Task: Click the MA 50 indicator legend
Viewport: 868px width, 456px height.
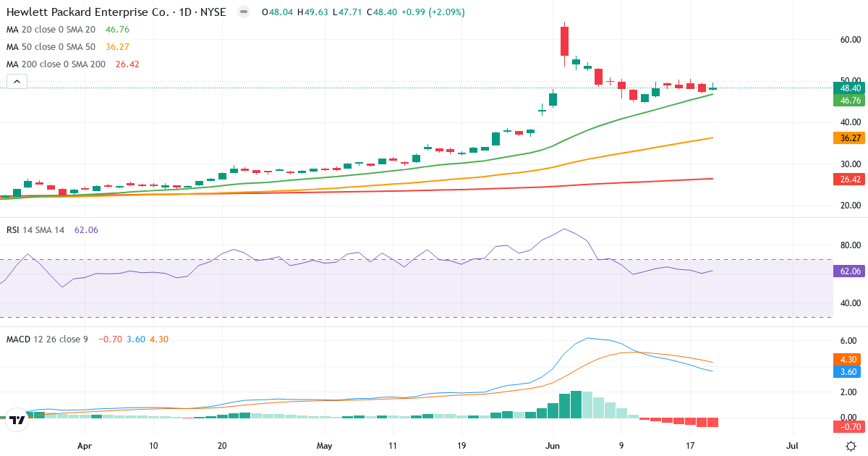Action: (52, 47)
